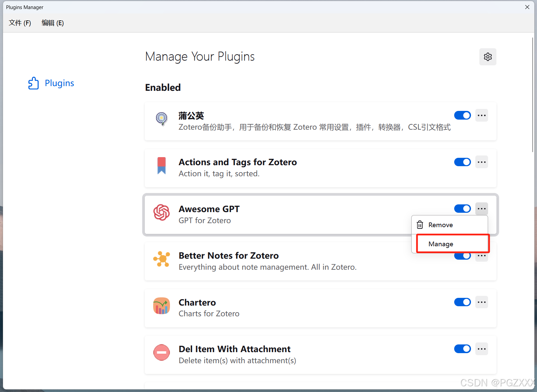Click the Better Notes plugin icon

point(162,259)
